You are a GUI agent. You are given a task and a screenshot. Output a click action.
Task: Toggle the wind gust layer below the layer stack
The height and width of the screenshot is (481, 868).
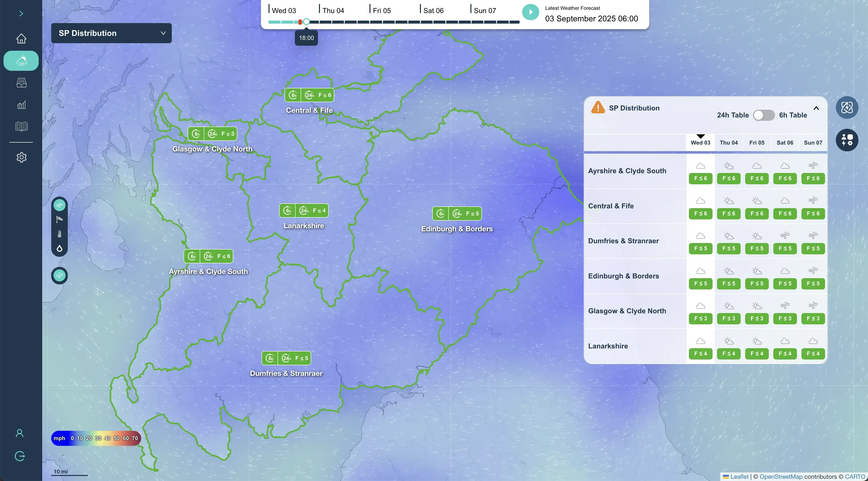pos(59,275)
